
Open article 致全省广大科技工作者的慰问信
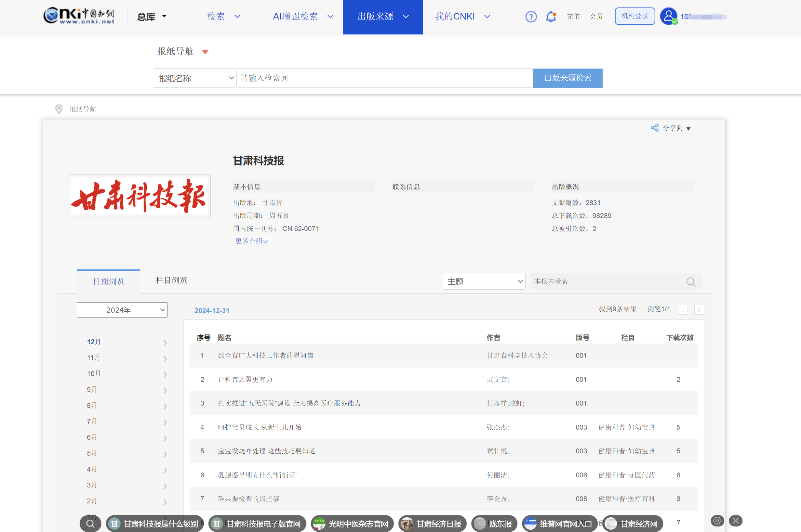coord(265,356)
